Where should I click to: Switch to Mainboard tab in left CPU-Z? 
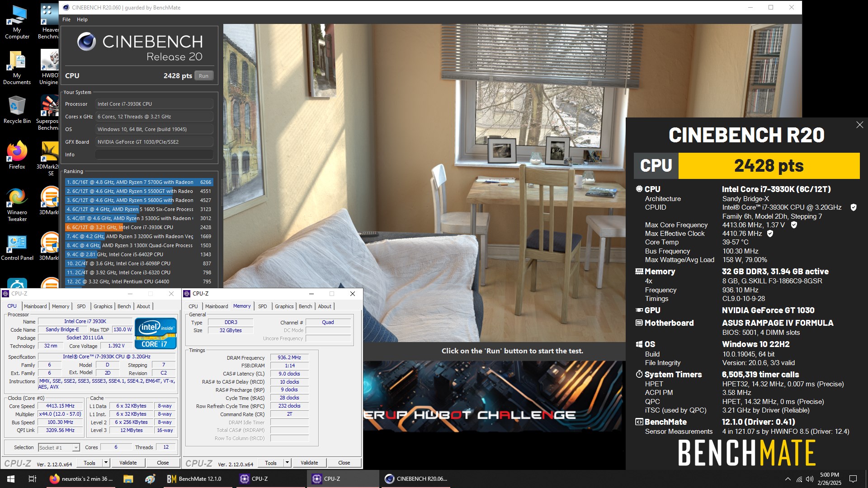35,306
